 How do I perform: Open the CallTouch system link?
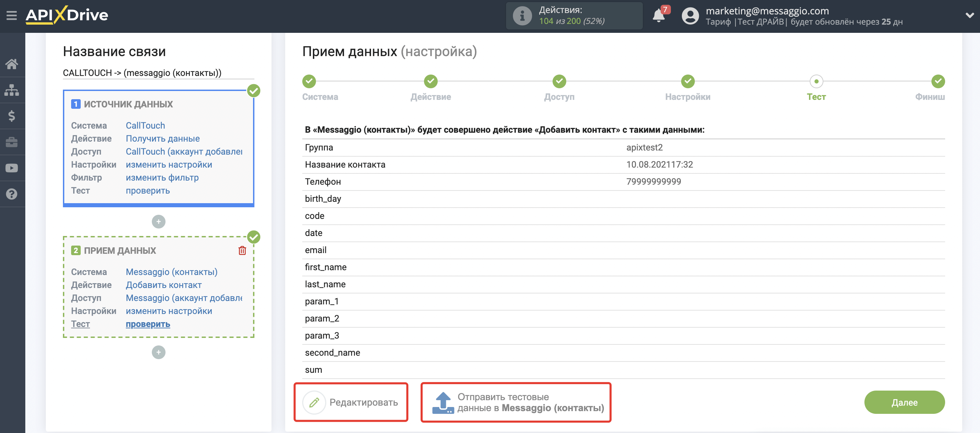click(145, 126)
